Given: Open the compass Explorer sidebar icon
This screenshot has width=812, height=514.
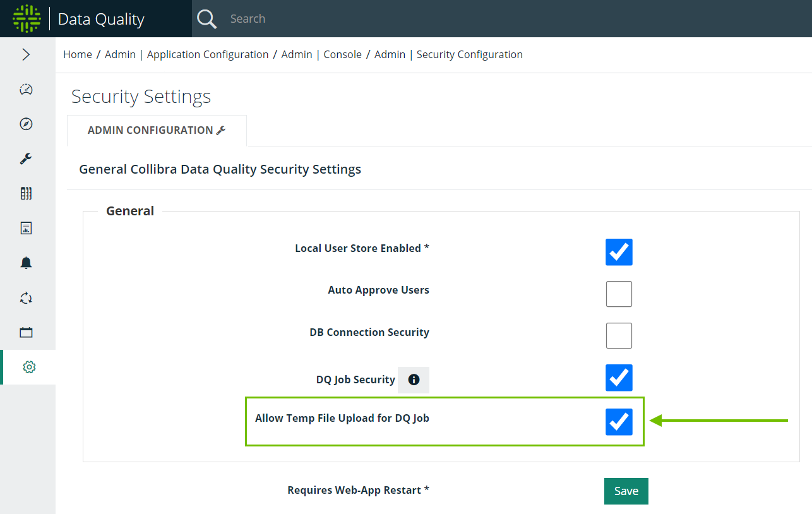Looking at the screenshot, I should [x=26, y=124].
